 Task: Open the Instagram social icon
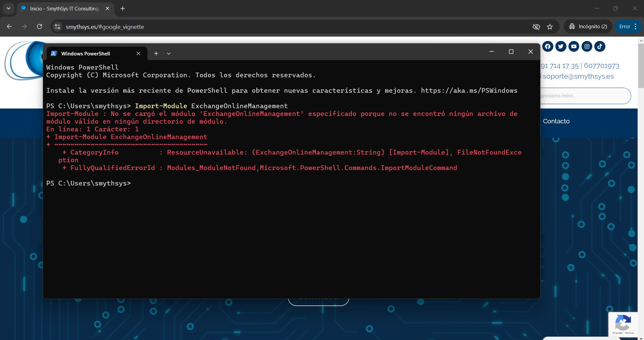pyautogui.click(x=587, y=46)
